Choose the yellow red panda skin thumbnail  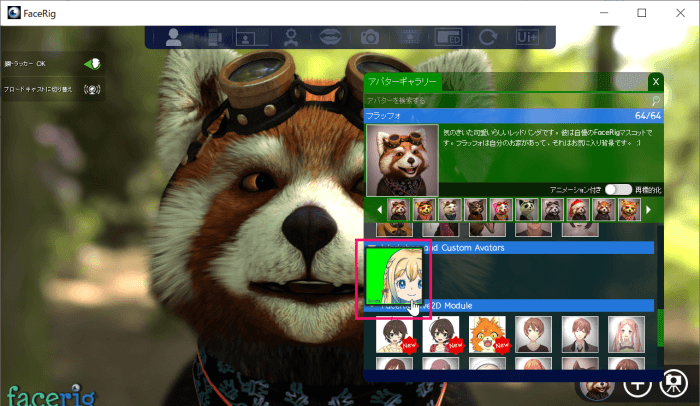[424, 210]
